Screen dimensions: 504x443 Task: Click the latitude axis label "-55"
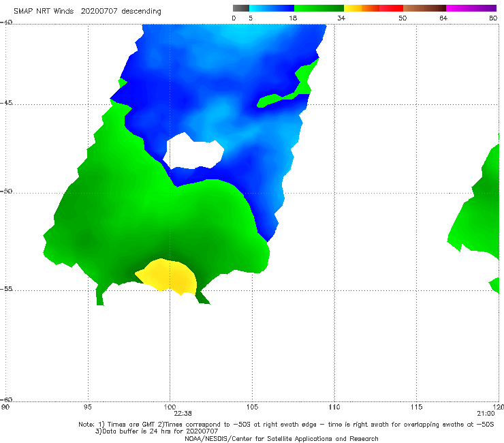(x=6, y=288)
